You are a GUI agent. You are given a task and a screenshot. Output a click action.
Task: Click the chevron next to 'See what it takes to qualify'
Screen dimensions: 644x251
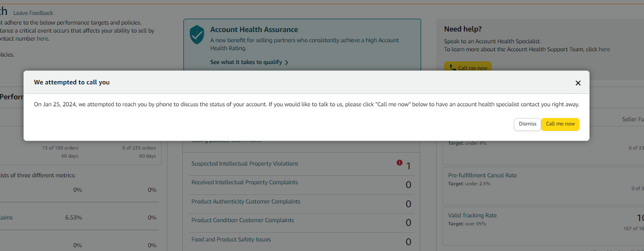click(x=287, y=62)
